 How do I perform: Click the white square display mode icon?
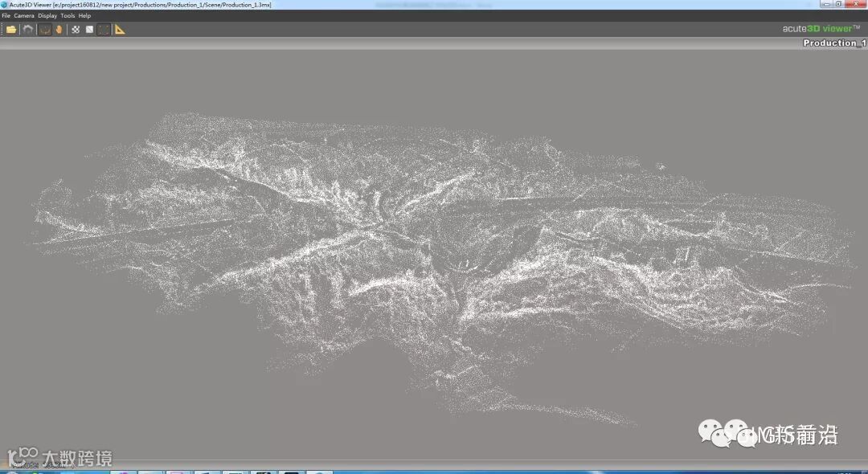(x=90, y=29)
